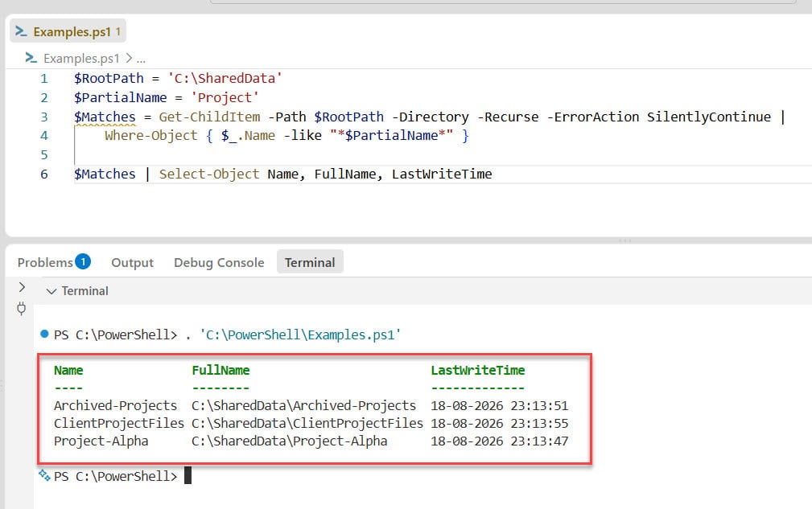Click the LastWriteTime column header in terminal output
The width and height of the screenshot is (812, 509).
pos(478,371)
